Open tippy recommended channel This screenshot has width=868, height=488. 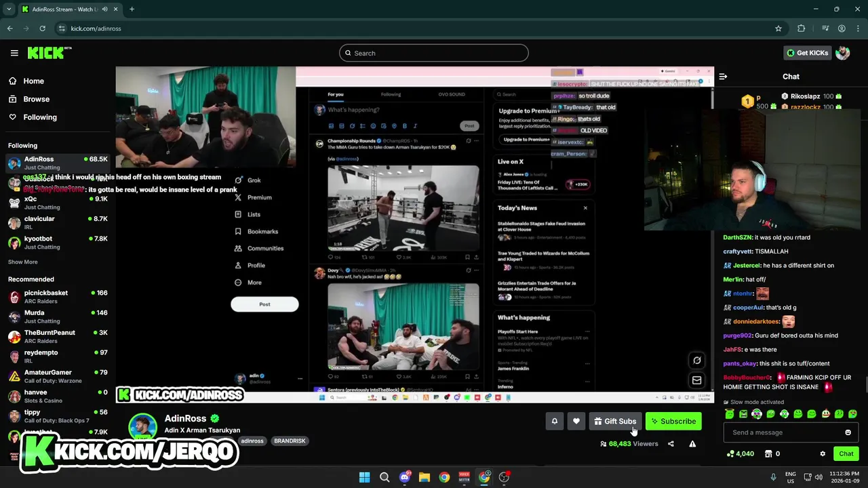pos(58,416)
